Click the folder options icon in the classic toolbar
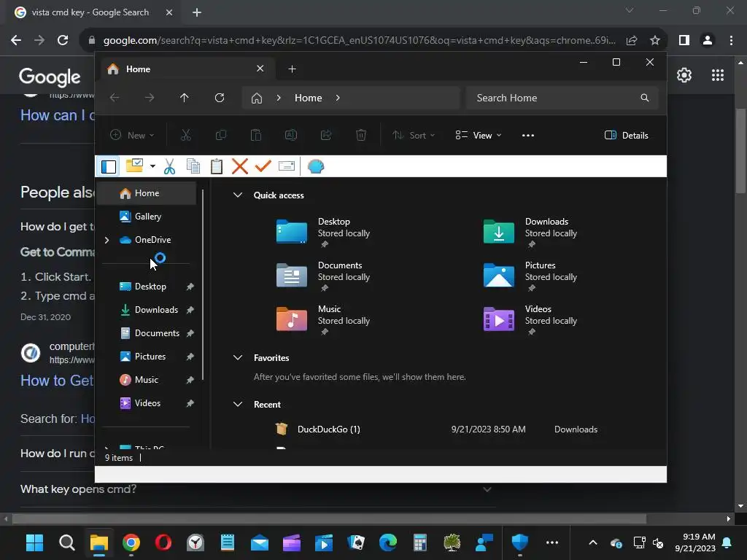747x560 pixels. 134,166
